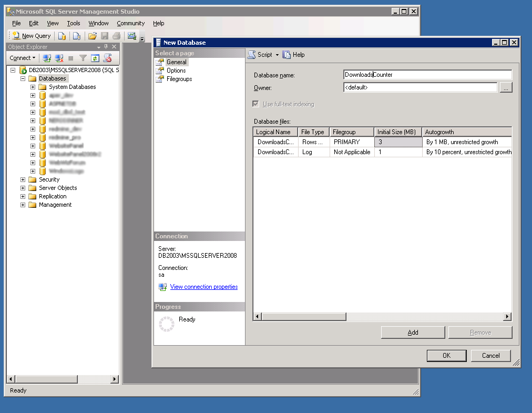The height and width of the screenshot is (413, 532).
Task: Expand the System Databases node
Action: pyautogui.click(x=33, y=87)
